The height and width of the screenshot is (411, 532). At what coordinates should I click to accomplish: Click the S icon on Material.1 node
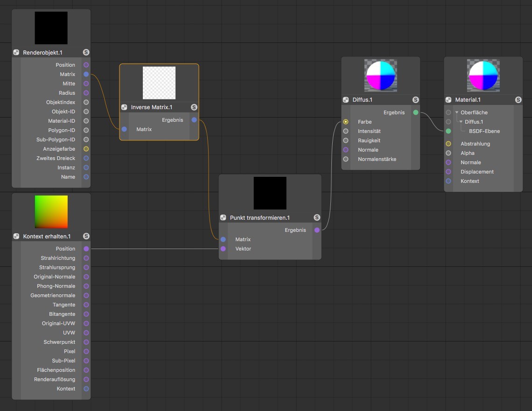coord(518,100)
